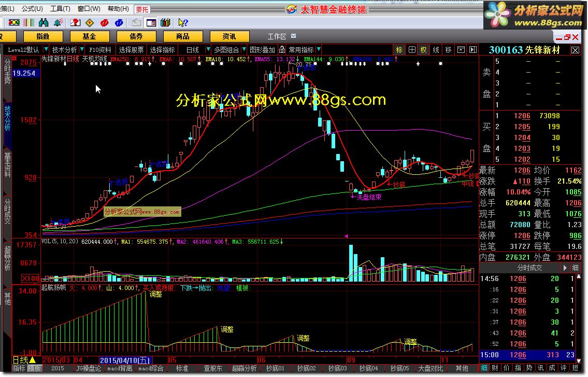588x377 pixels.
Task: Click the 债券 category button
Action: click(136, 36)
